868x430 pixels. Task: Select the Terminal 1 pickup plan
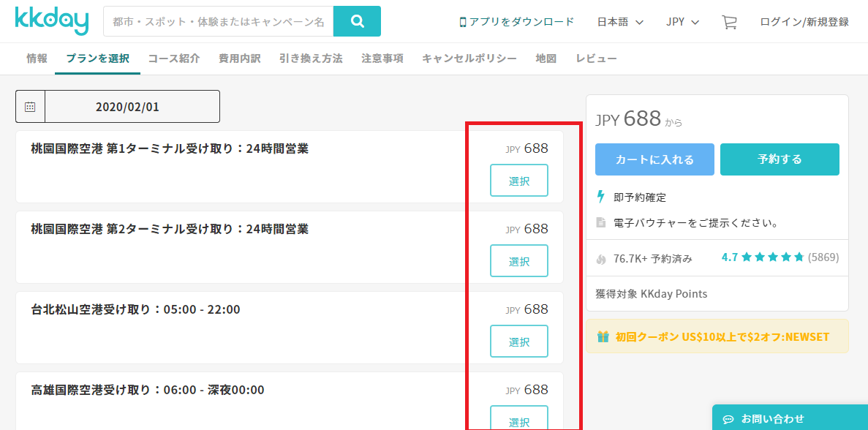(x=518, y=181)
